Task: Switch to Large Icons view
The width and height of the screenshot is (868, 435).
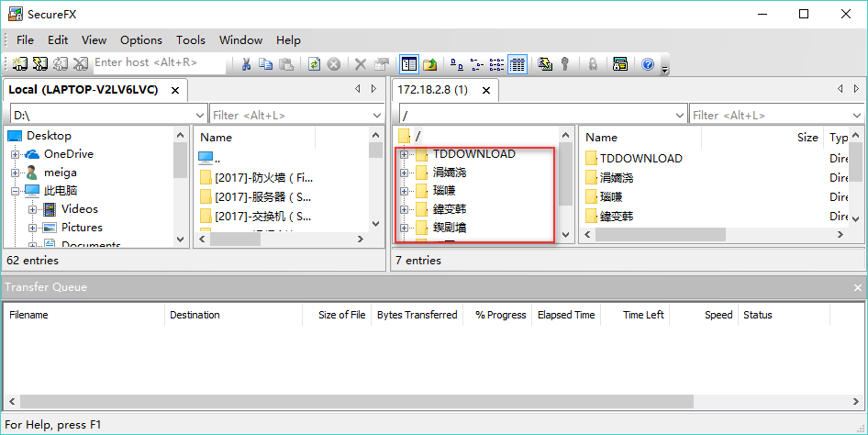Action: click(457, 64)
